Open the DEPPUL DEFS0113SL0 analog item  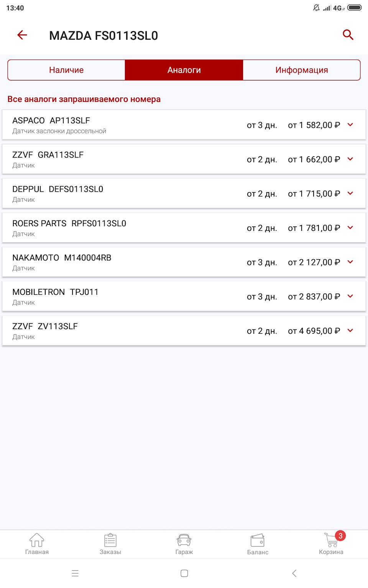pyautogui.click(x=115, y=194)
